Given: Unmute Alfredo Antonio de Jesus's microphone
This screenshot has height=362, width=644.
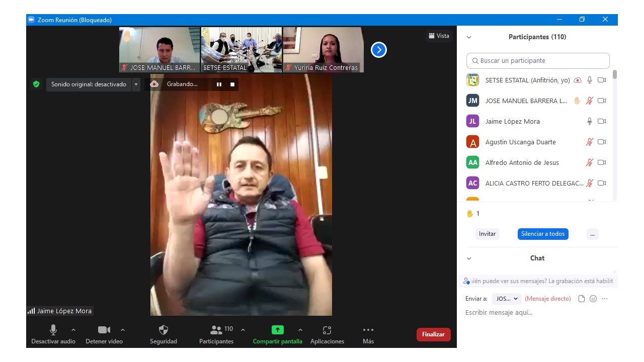Looking at the screenshot, I should (590, 162).
